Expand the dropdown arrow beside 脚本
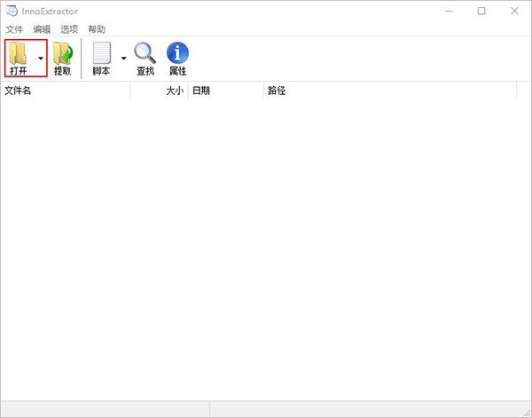Image resolution: width=532 pixels, height=418 pixels. (x=124, y=59)
